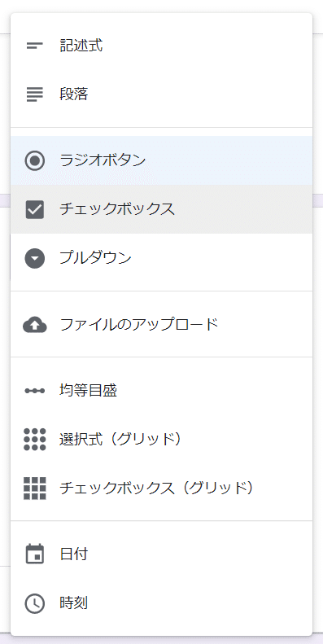Click the pulldown arrow circle icon
This screenshot has height=644, width=323.
34,259
